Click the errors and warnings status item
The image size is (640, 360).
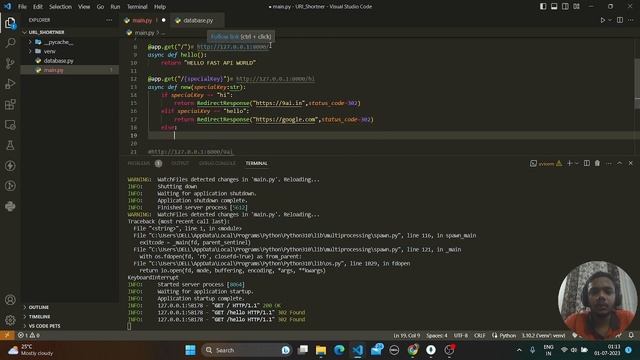point(29,335)
